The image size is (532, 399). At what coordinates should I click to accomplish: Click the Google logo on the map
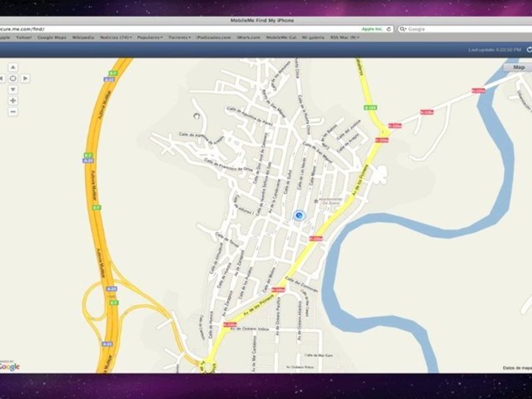click(x=9, y=366)
